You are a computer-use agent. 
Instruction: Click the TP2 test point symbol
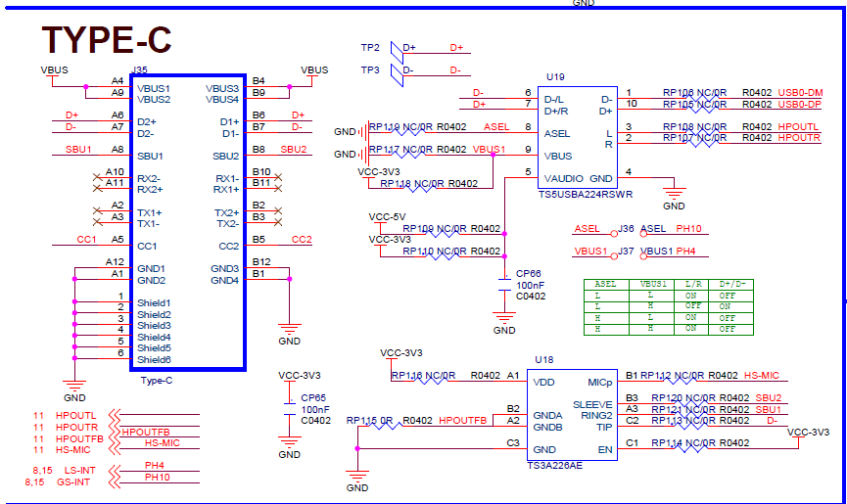click(x=395, y=48)
